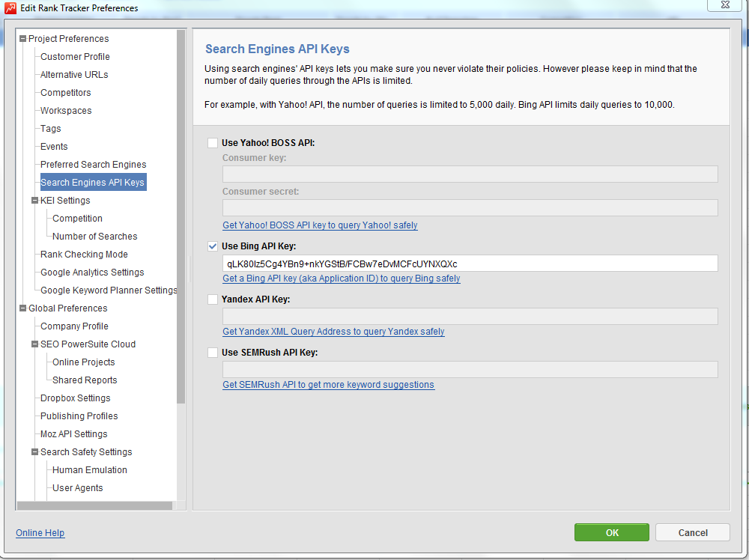Viewport: 749px width, 560px height.
Task: Select Alternative URLs in the tree
Action: point(74,74)
